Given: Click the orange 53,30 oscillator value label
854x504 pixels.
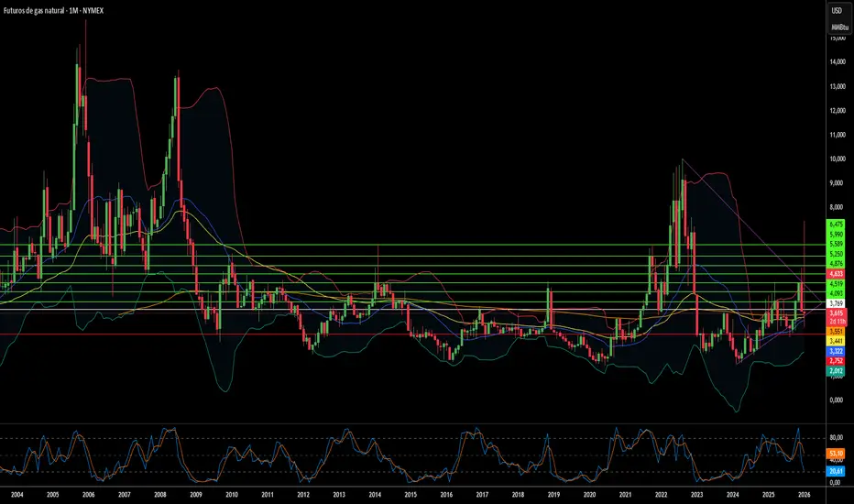Looking at the screenshot, I should point(836,453).
